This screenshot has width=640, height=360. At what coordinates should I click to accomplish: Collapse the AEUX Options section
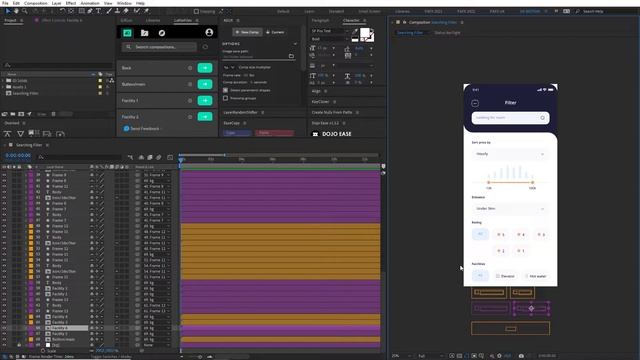pos(295,44)
